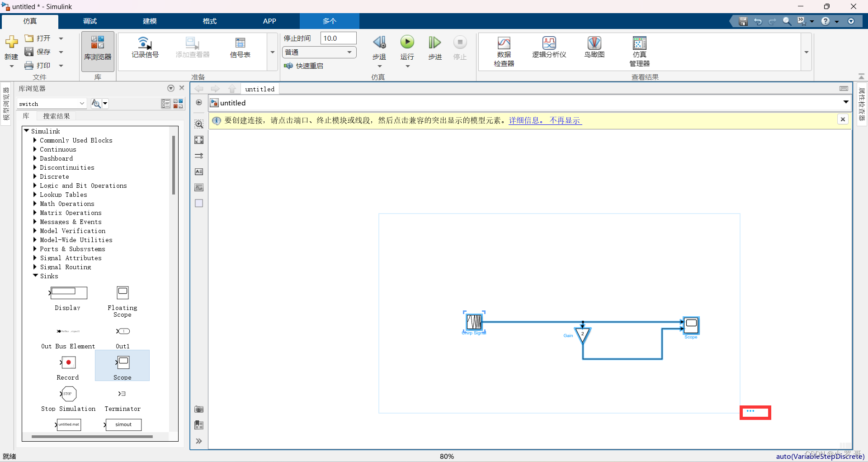Viewport: 868px width, 462px height.
Task: Click the 新建 (New) model icon
Action: pyautogui.click(x=11, y=43)
